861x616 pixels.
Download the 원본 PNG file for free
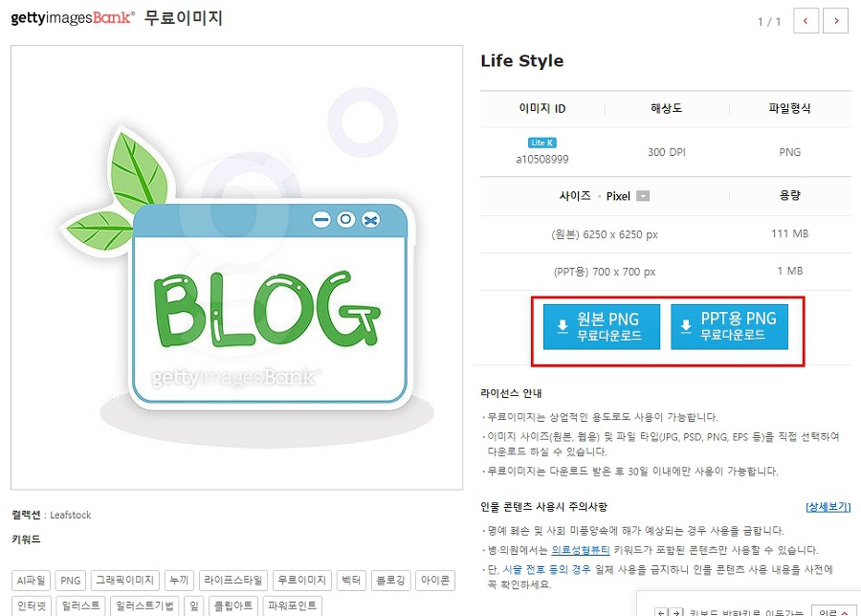pos(602,327)
